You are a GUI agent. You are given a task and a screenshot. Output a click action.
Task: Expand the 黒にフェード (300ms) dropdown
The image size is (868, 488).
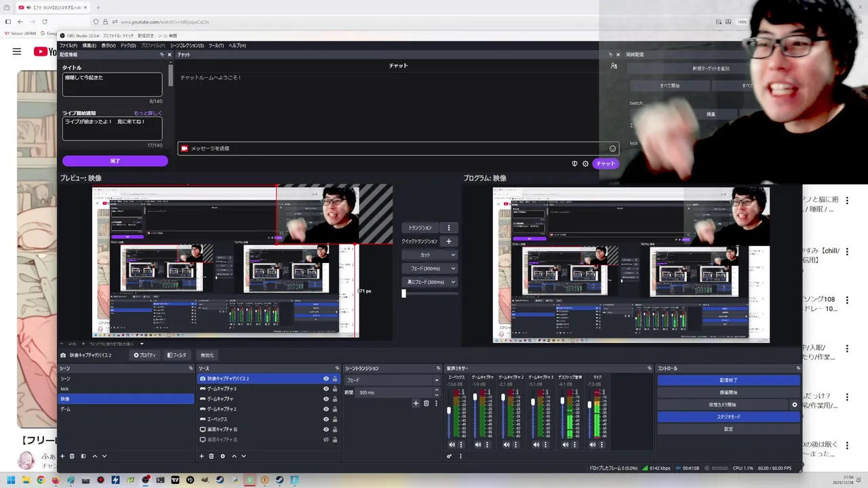coord(453,282)
